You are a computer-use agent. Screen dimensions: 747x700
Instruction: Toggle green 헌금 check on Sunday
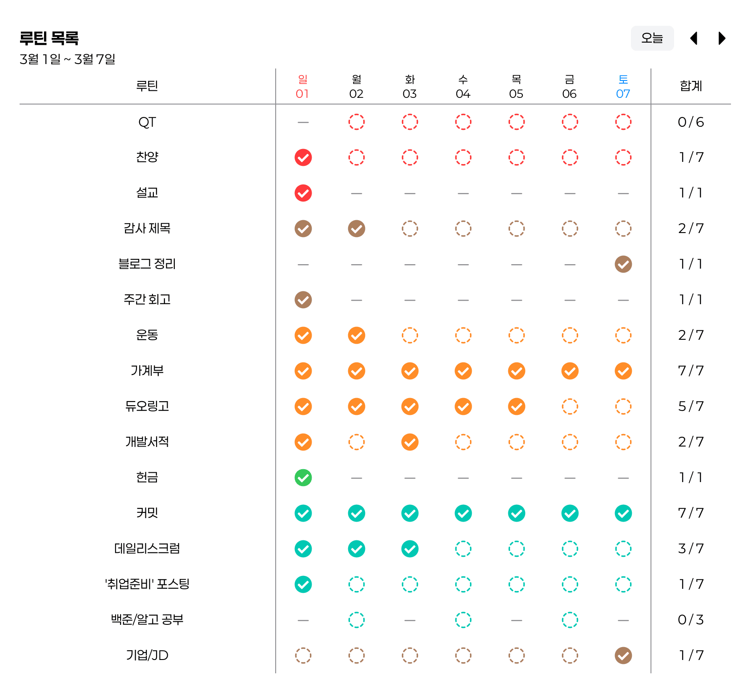point(303,478)
